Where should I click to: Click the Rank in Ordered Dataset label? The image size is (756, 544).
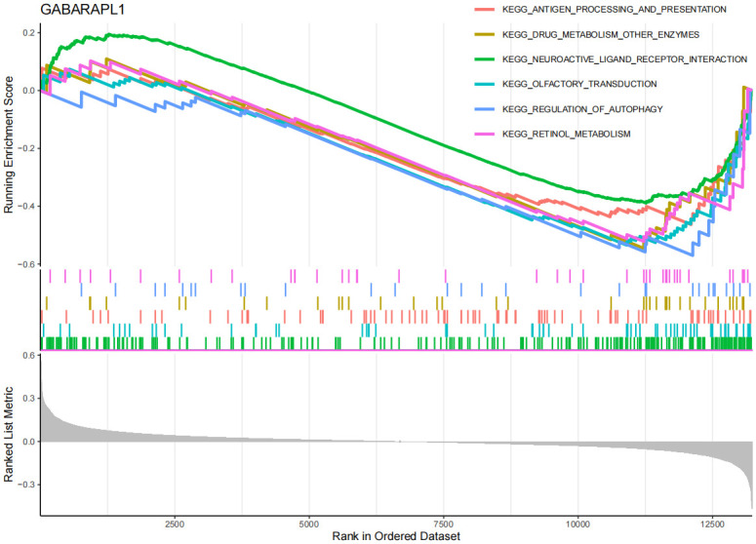coord(396,536)
